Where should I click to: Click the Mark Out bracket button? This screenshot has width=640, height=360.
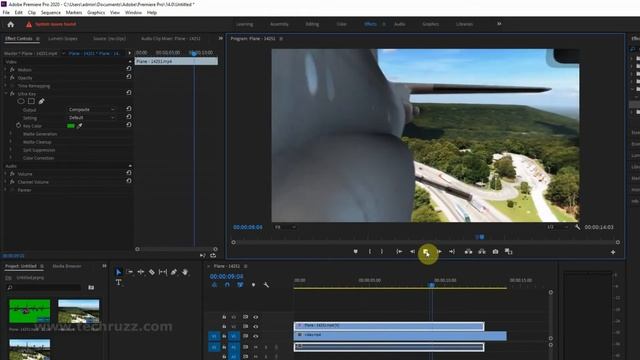click(x=382, y=252)
